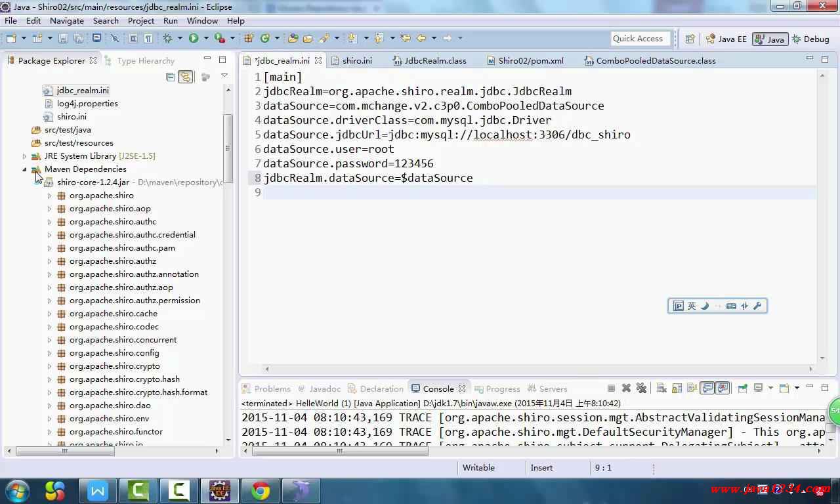Expand the org.apache.shiro.crypto.hash package
This screenshot has height=504, width=840.
49,379
